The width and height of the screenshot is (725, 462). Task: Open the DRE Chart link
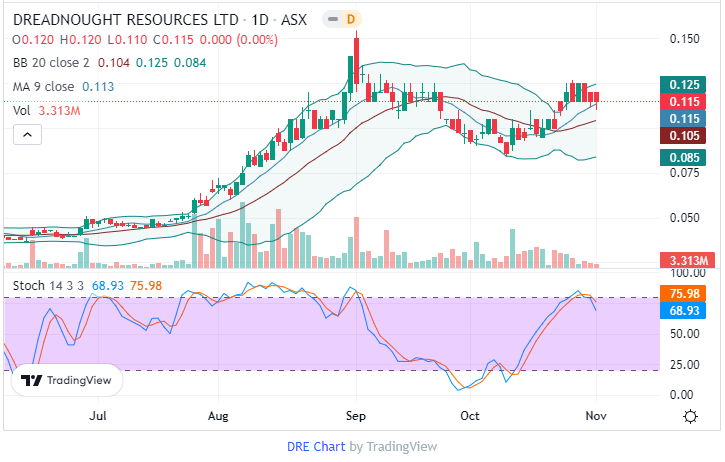tap(317, 446)
